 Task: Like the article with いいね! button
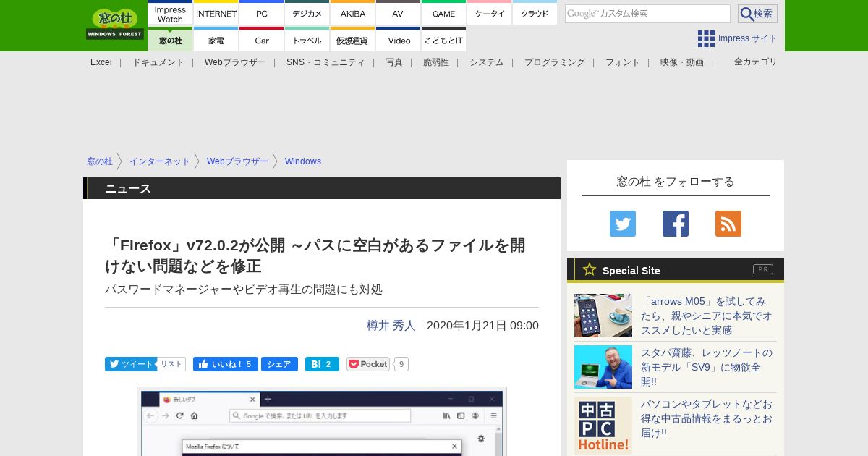click(226, 364)
